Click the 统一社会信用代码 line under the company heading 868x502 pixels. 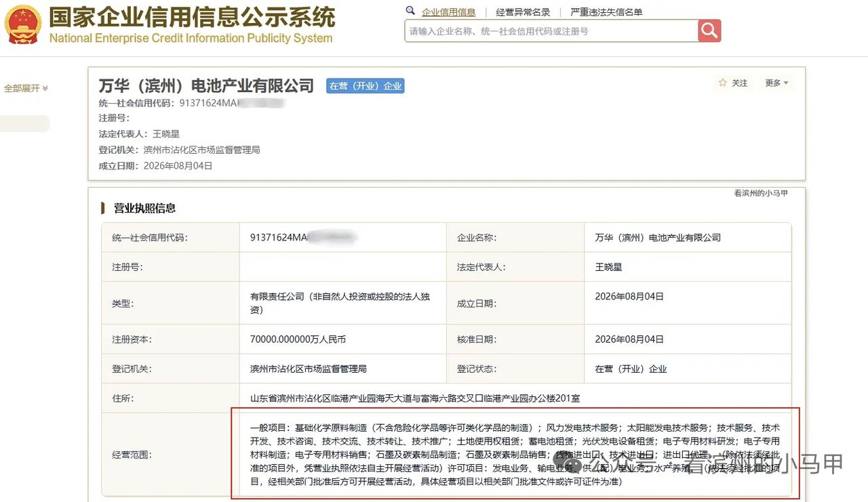(x=192, y=104)
